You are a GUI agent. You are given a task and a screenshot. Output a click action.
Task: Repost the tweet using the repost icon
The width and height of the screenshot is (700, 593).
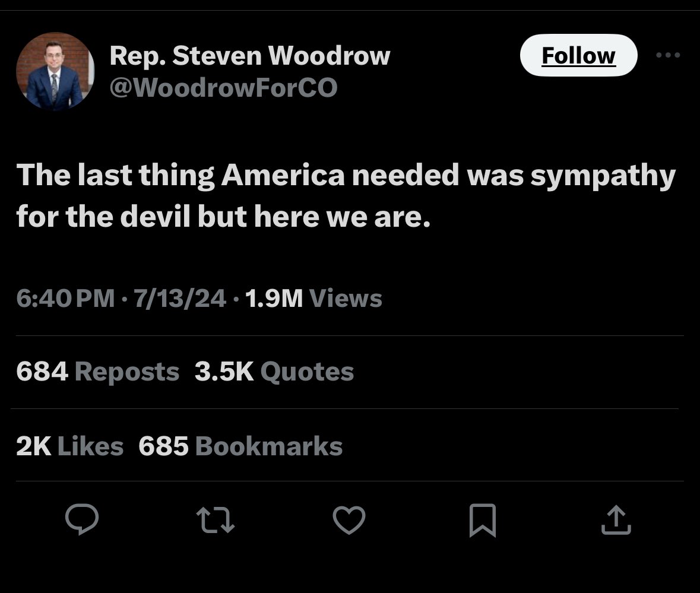pyautogui.click(x=216, y=521)
